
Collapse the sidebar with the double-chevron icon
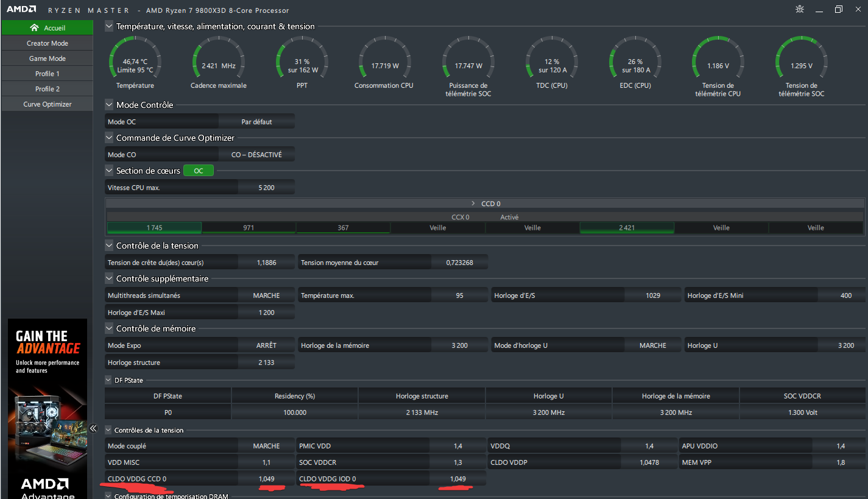pyautogui.click(x=93, y=428)
